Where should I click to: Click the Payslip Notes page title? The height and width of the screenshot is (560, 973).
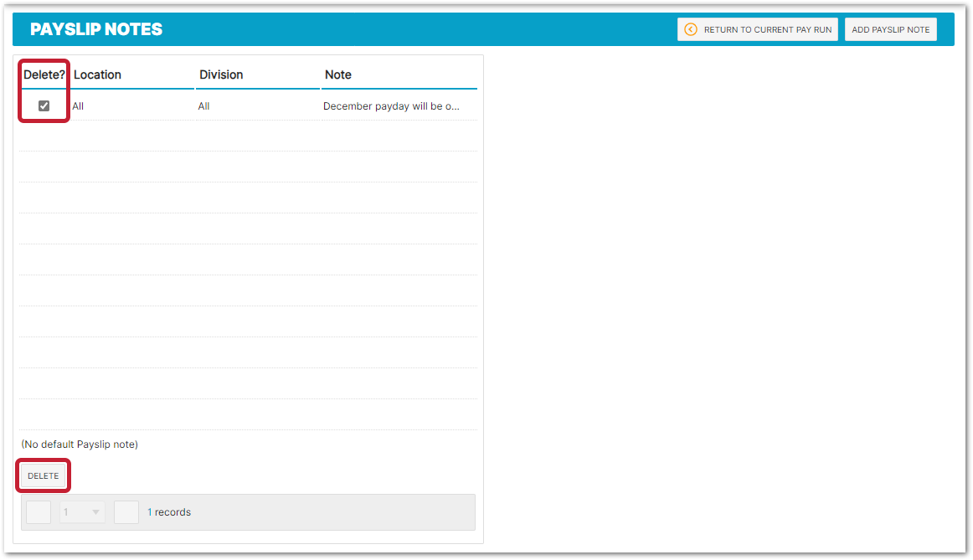[x=96, y=29]
